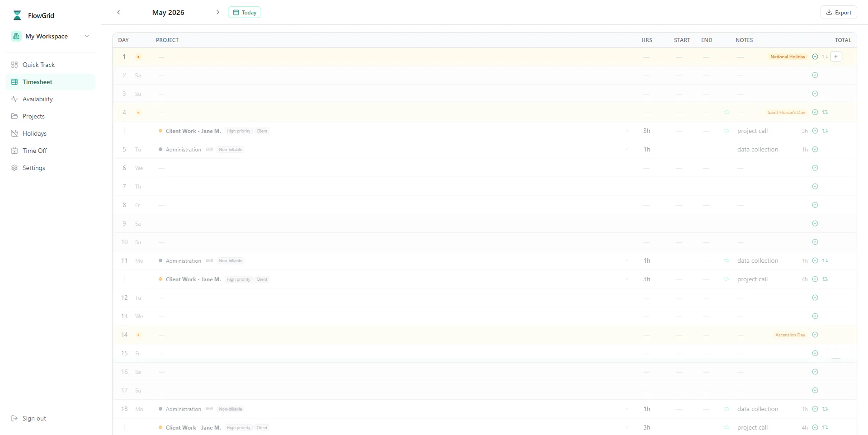Open Holidays via its calendar-off icon

14,133
